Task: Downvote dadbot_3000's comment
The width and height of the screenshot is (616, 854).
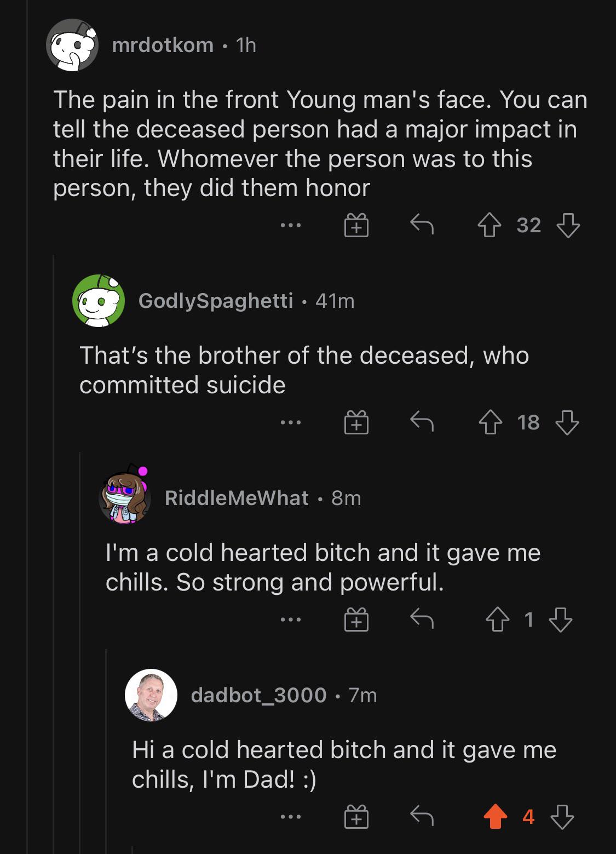Action: (x=562, y=817)
